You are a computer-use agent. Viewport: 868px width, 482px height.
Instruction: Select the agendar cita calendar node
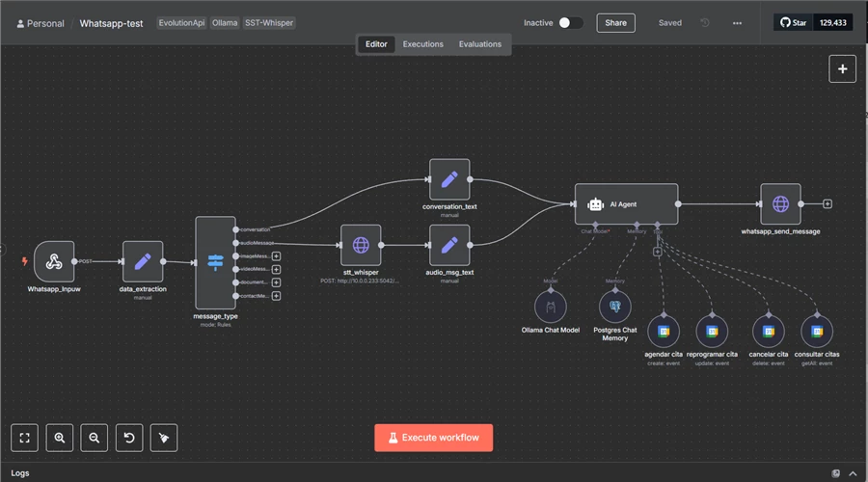tap(664, 331)
